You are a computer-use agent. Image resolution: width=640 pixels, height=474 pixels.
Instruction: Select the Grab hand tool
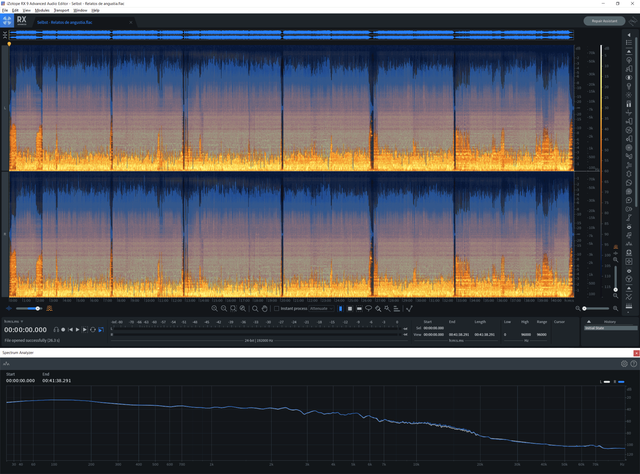[x=264, y=309]
